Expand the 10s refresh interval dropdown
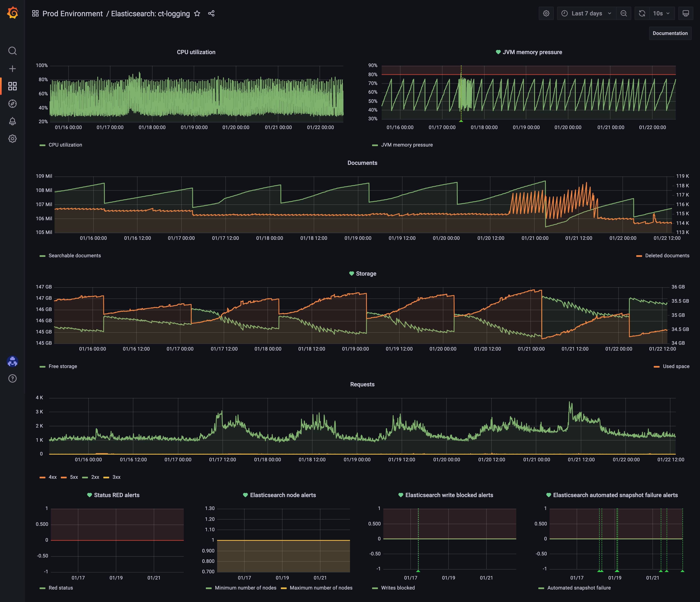Viewport: 700px width, 602px height. (x=661, y=14)
